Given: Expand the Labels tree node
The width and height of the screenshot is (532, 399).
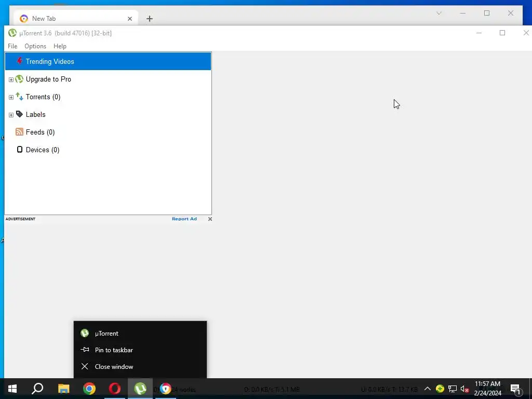Looking at the screenshot, I should coord(11,115).
